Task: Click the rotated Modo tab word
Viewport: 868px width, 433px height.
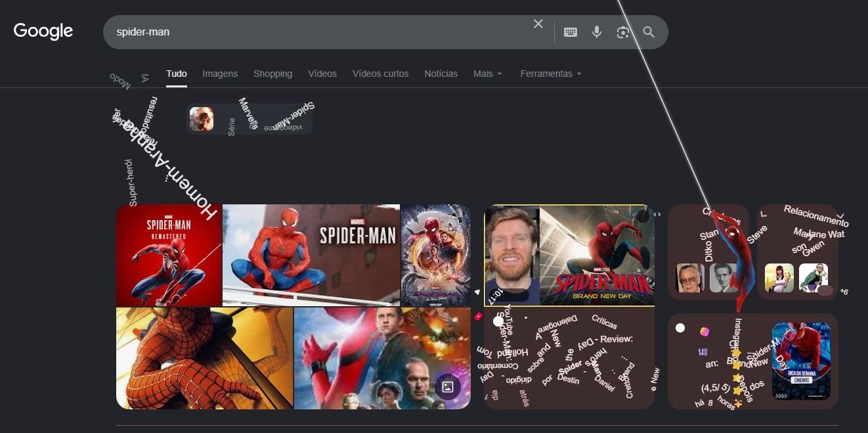Action: click(x=120, y=81)
